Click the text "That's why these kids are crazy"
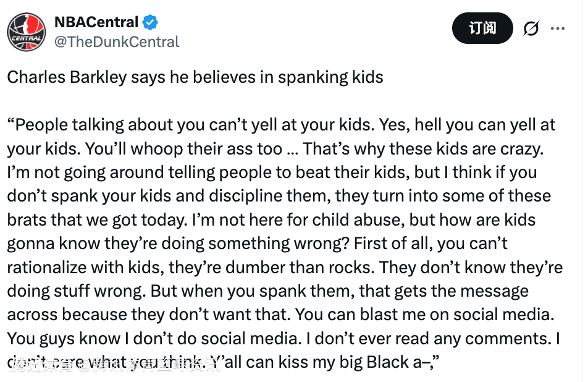588x382 pixels. click(x=424, y=148)
